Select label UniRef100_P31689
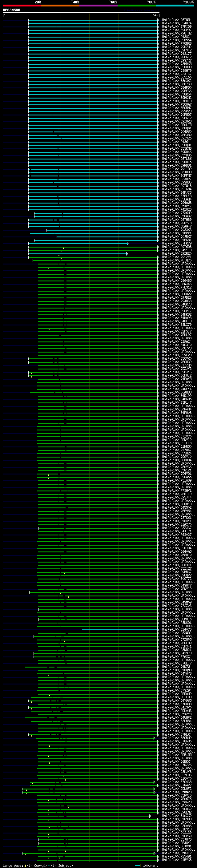This screenshot has width=197, height=868. pos(177,481)
